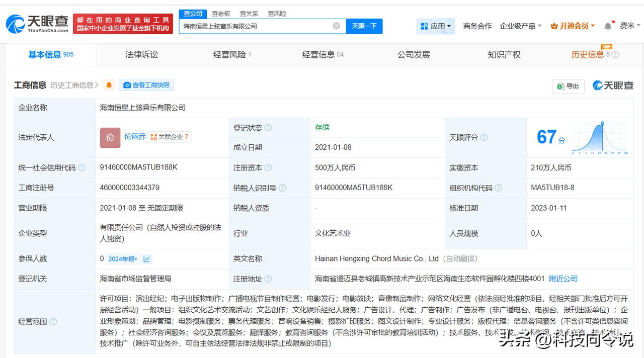Select the 查老板 search tab
The image size is (644, 358).
(221, 14)
